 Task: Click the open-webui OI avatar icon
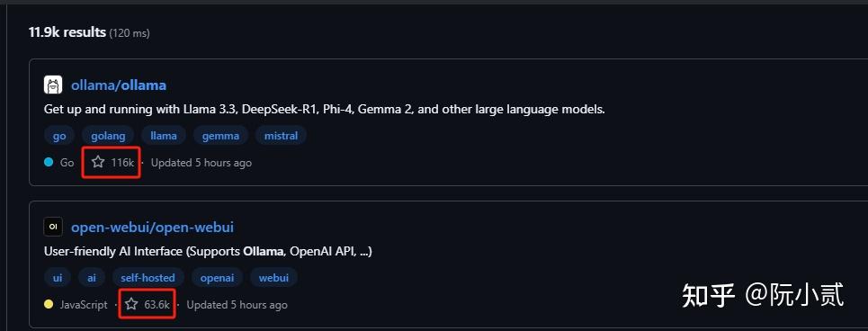click(53, 227)
